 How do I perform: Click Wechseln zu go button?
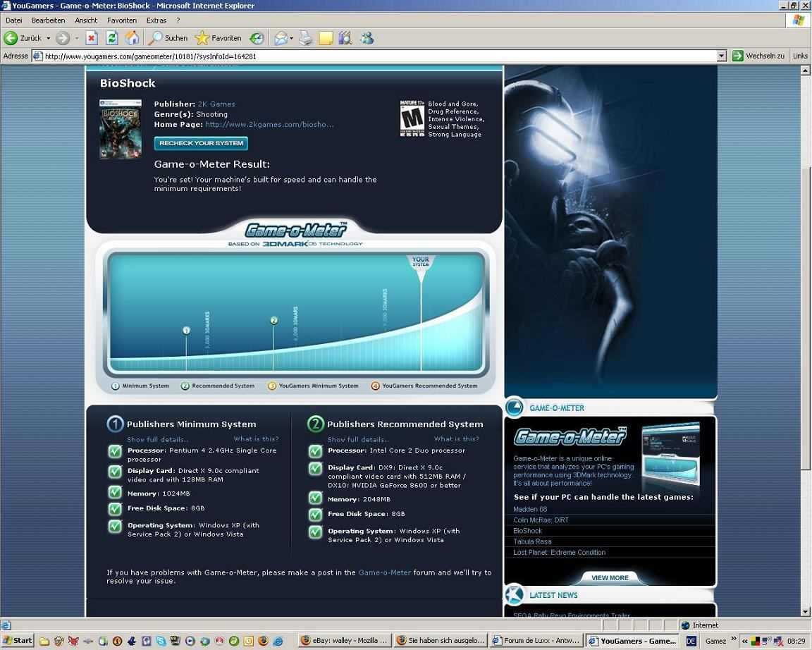tap(758, 56)
